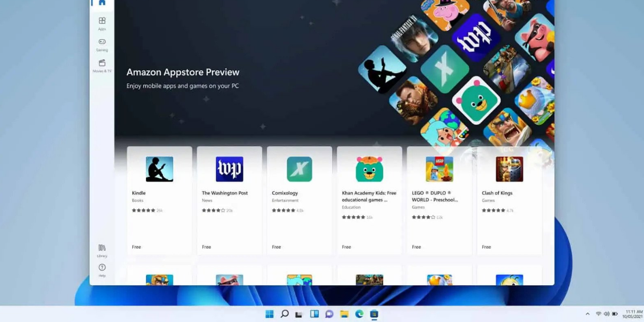Click the Books category under Kindle
The width and height of the screenshot is (644, 322).
tap(137, 201)
